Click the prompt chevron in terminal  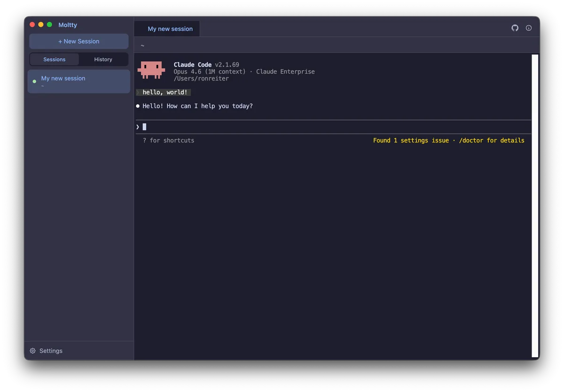pos(138,127)
